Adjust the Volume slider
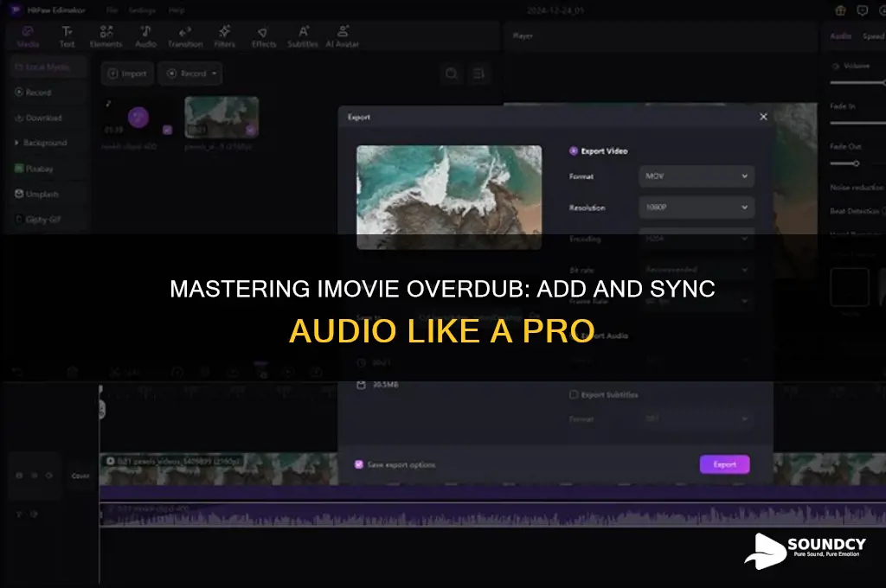886x588 pixels. [857, 82]
